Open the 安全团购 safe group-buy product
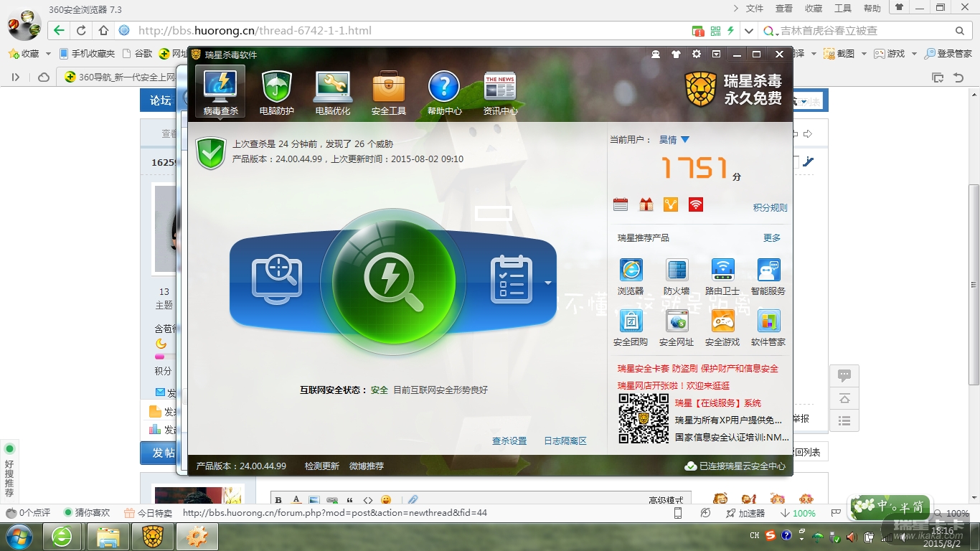Image resolution: width=980 pixels, height=551 pixels. 631,328
